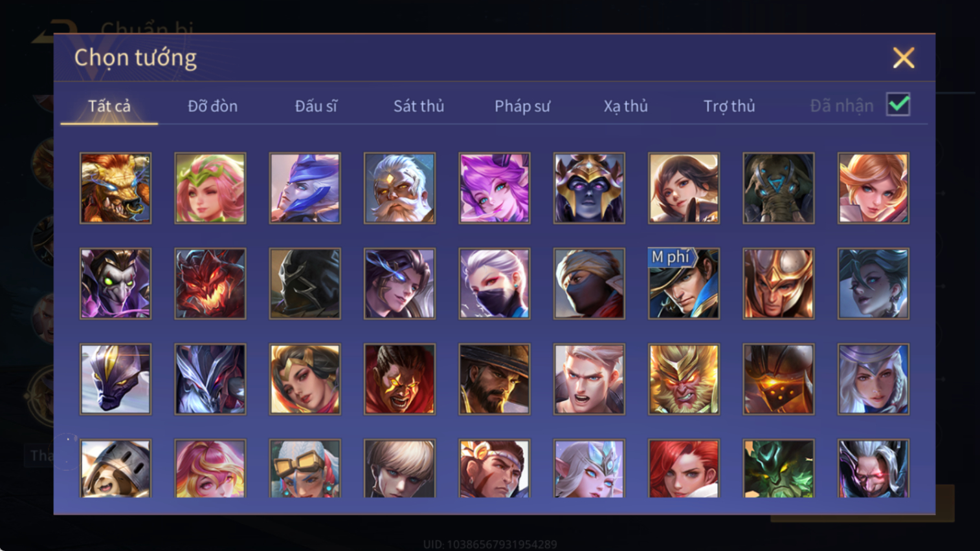
Task: Open the 'Sát thủ' tab
Action: tap(419, 106)
